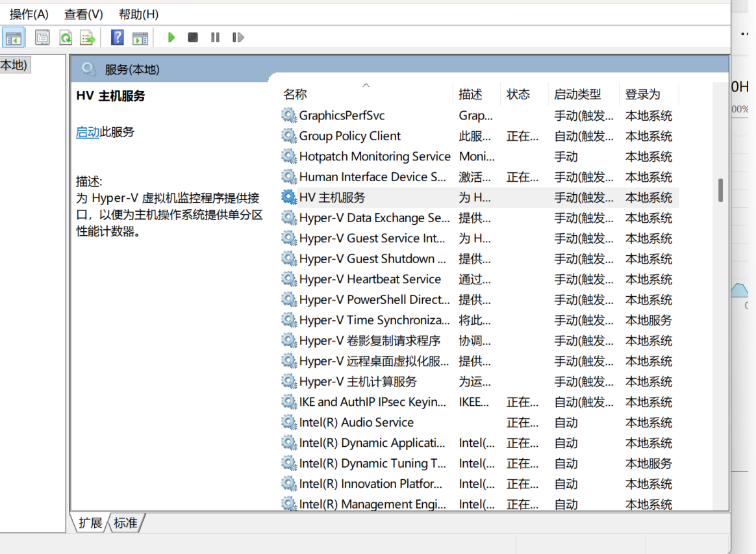Sort services by 启动类型 column header

tap(577, 94)
